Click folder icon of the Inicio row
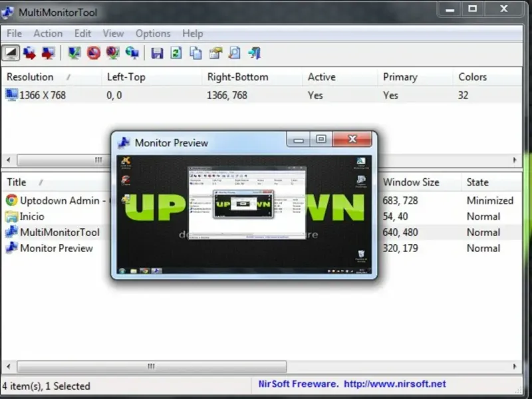Screen dimensions: 532x399 (11, 217)
